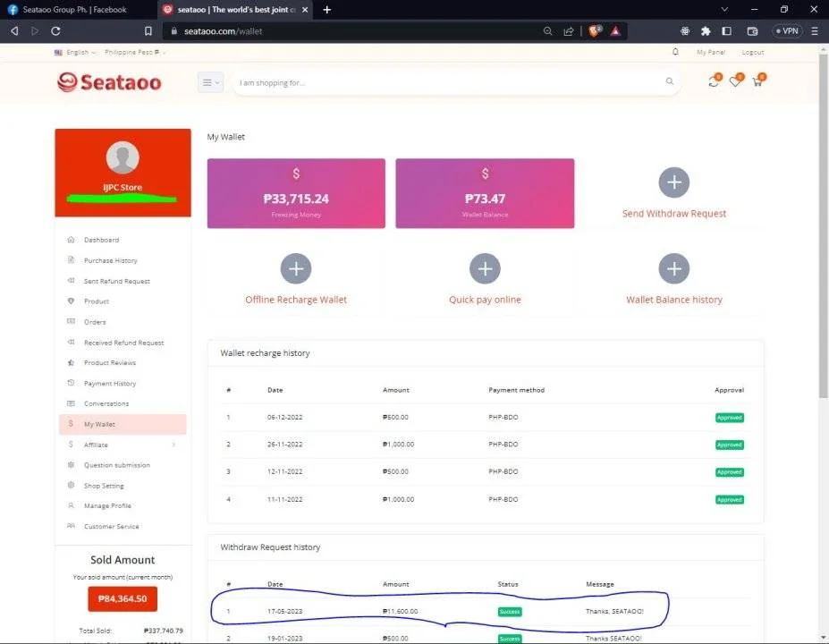Image resolution: width=829 pixels, height=644 pixels.
Task: Expand the Affiliate submenu arrow
Action: (173, 445)
